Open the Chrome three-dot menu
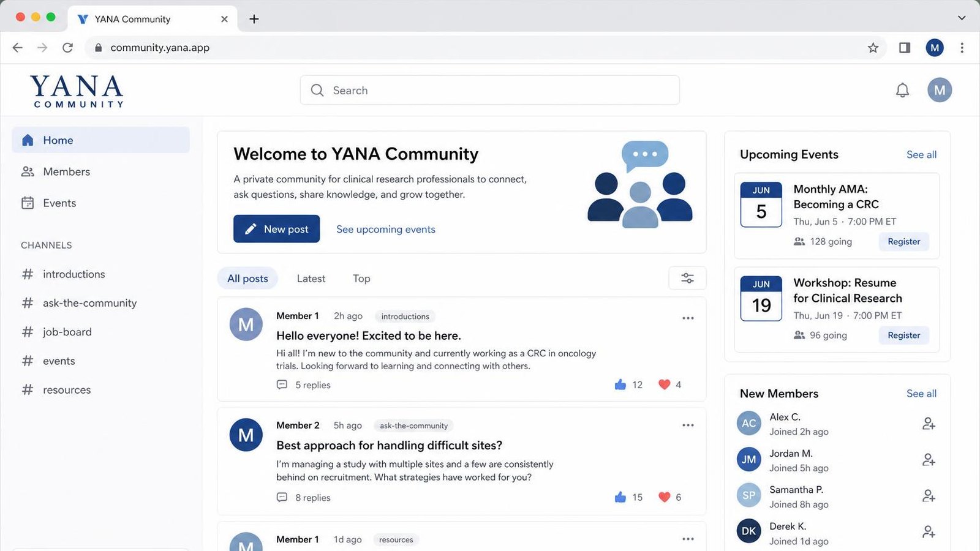 tap(962, 48)
